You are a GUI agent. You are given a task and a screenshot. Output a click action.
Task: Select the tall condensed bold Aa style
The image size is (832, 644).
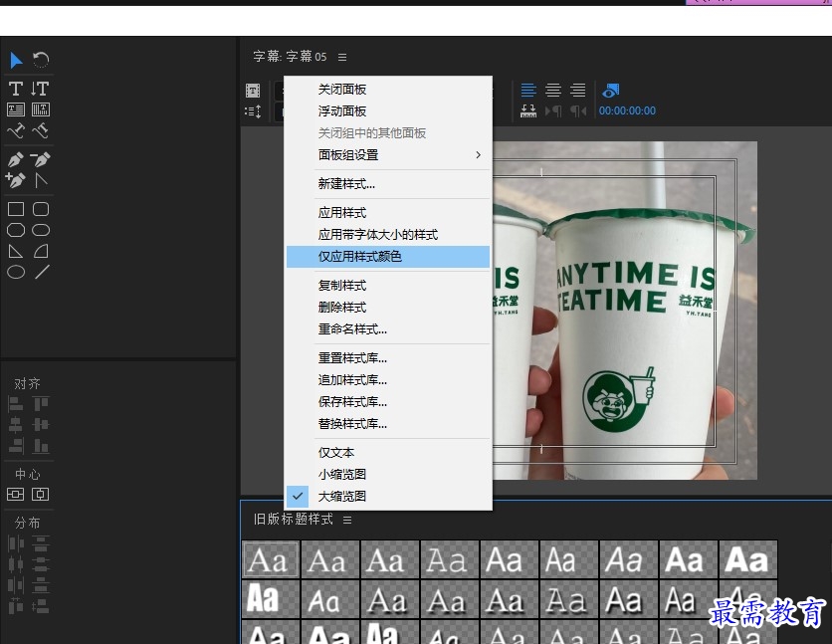271,599
